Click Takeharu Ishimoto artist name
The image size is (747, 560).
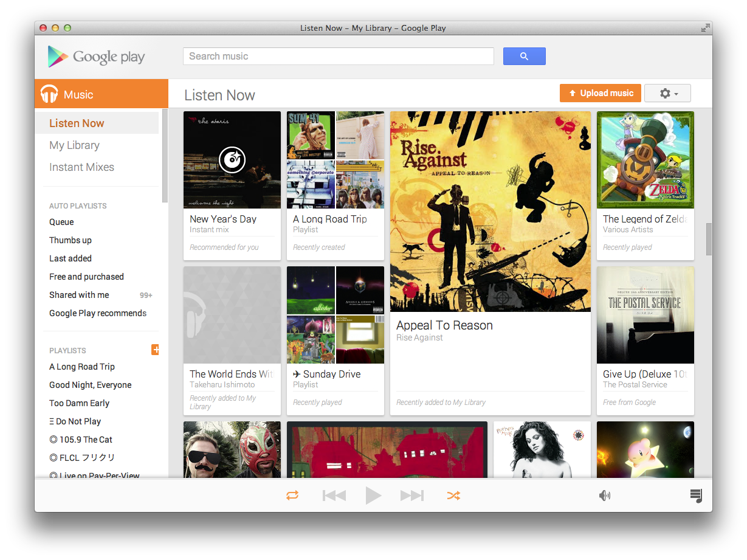tap(222, 384)
